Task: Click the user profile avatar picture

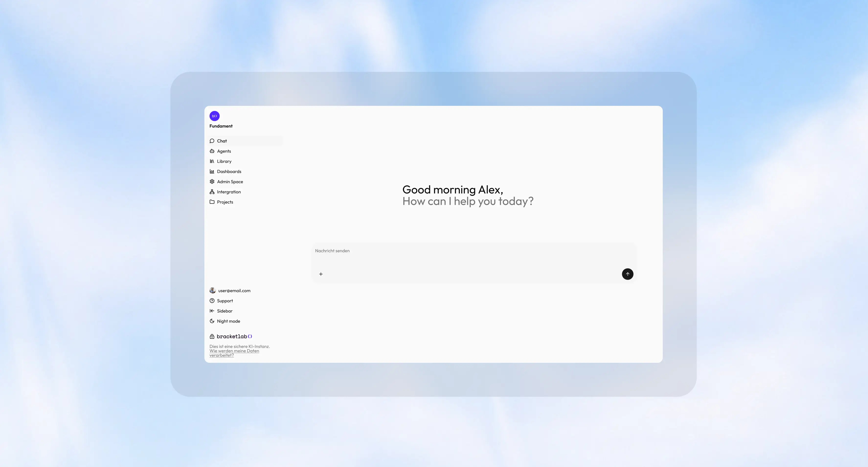Action: point(212,290)
